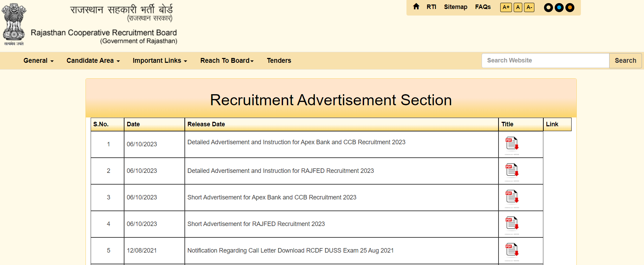Click the Link column header
This screenshot has height=265, width=644.
pyautogui.click(x=557, y=124)
